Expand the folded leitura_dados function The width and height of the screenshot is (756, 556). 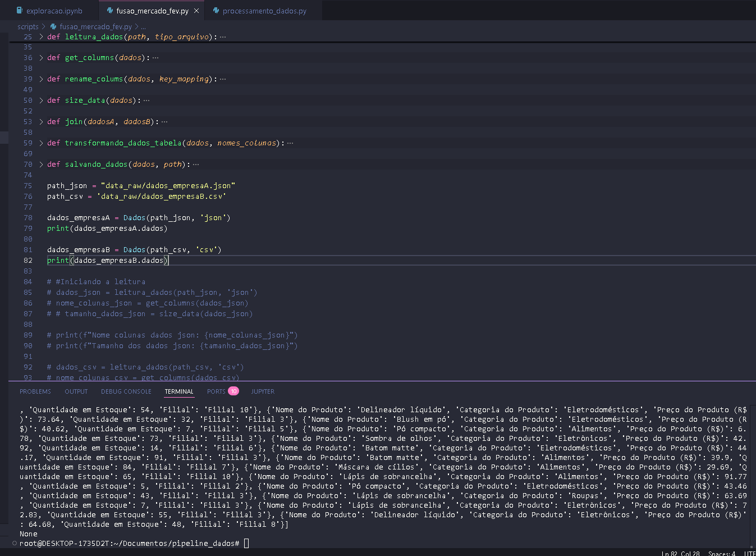pyautogui.click(x=41, y=37)
